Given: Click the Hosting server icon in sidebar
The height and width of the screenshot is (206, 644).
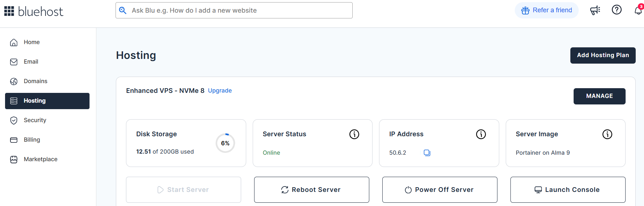Looking at the screenshot, I should pos(14,101).
